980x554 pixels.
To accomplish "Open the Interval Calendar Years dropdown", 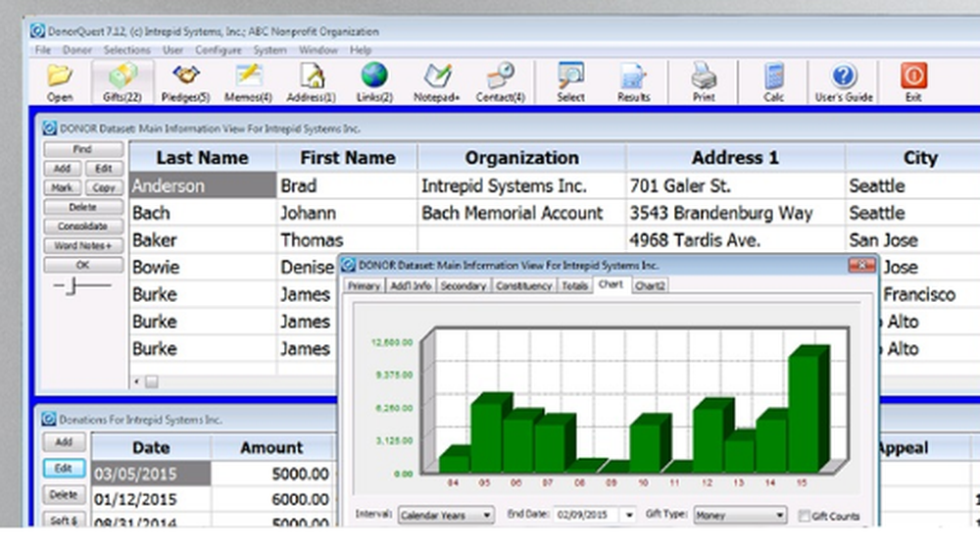I will point(446,515).
